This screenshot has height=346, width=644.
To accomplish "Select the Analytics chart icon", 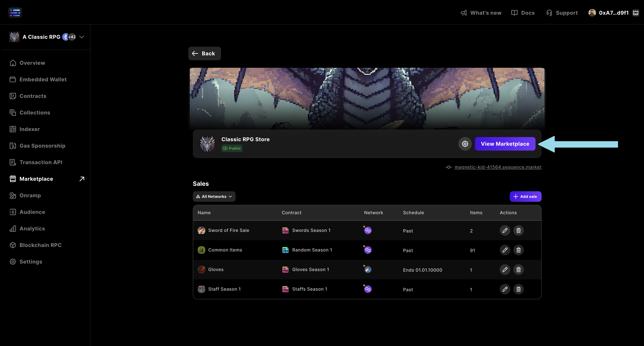I will (13, 229).
